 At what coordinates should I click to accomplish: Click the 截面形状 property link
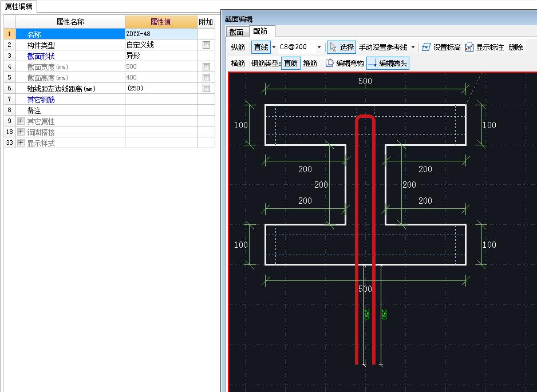[41, 56]
